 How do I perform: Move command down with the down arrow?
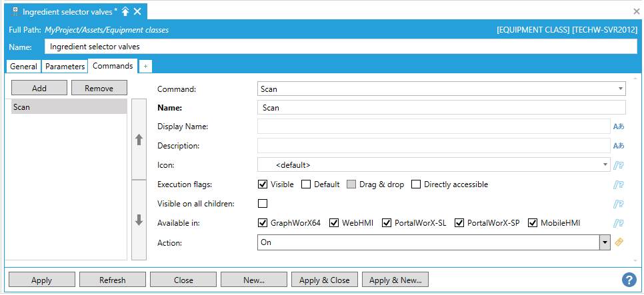coord(139,220)
